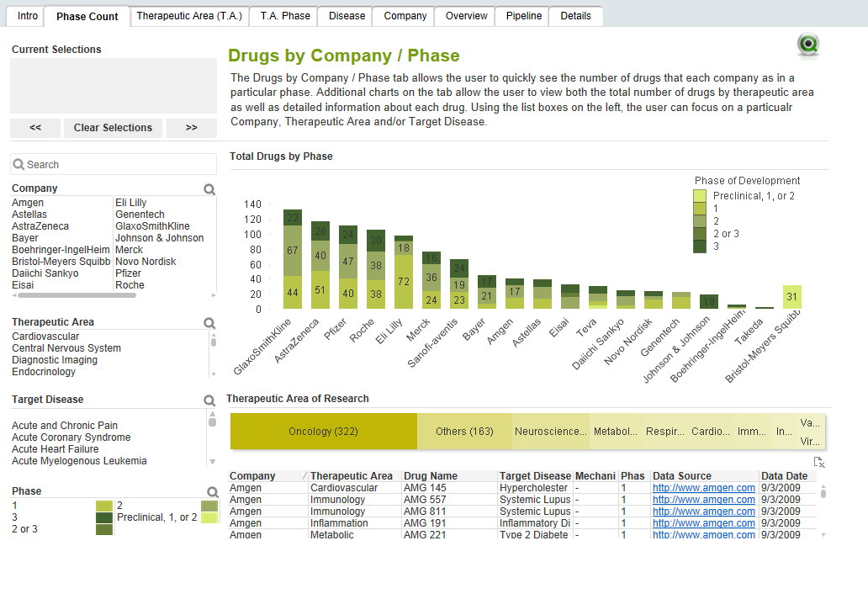Viewport: 868px width, 599px height.
Task: Click phase 3 legend swatch in chart
Action: [x=700, y=246]
